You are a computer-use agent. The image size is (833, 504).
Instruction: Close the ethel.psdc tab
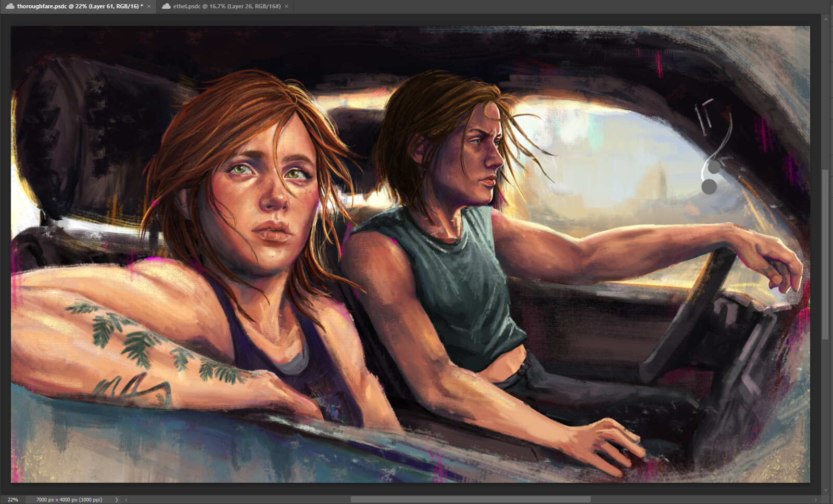tap(286, 6)
